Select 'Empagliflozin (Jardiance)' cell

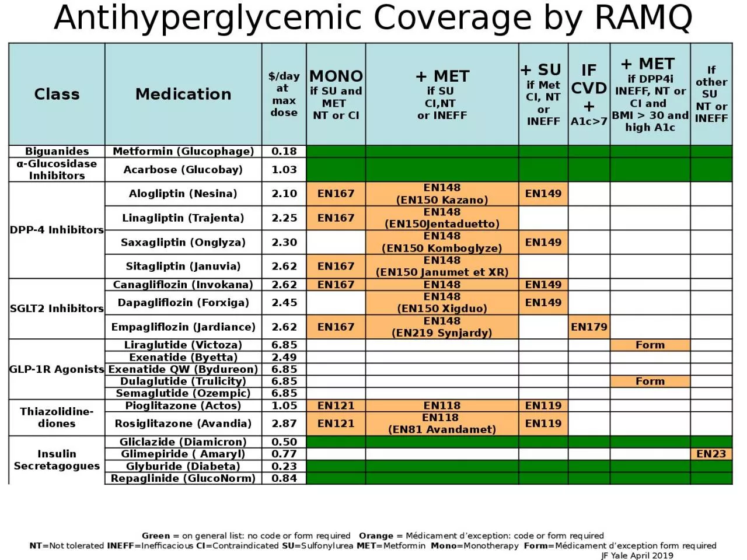tap(183, 327)
